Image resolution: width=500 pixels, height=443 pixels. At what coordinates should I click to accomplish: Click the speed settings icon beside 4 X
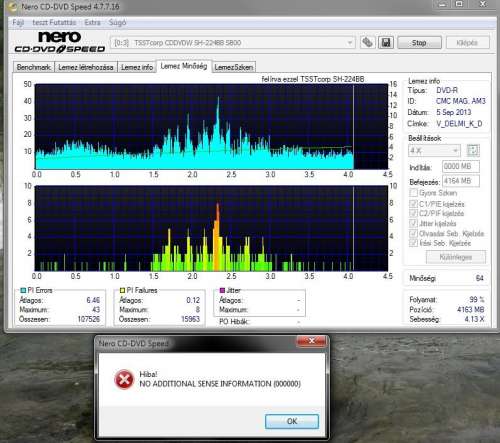coord(473,151)
